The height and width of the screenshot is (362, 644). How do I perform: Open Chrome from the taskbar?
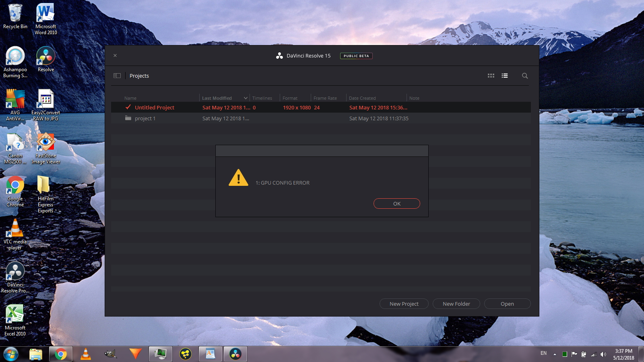pos(61,354)
